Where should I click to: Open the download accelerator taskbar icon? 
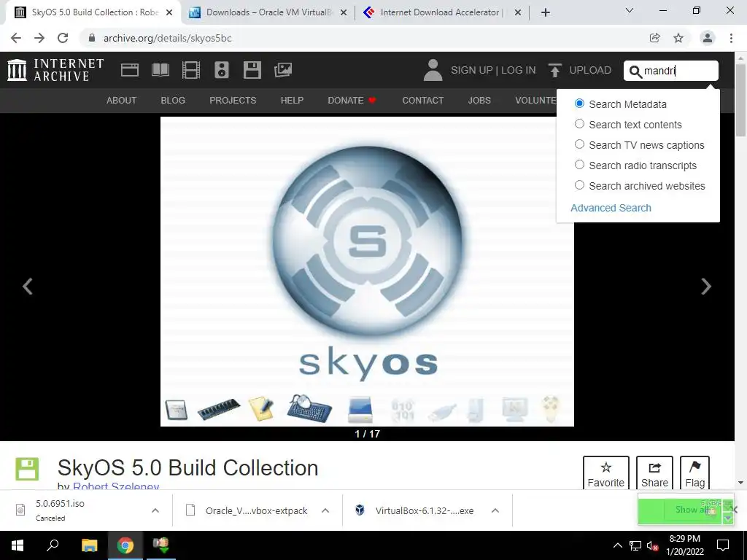[161, 545]
